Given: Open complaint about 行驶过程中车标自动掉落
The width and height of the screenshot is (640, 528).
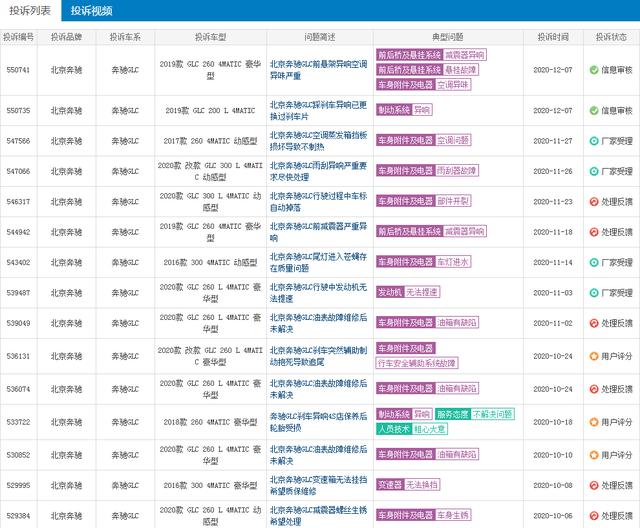Looking at the screenshot, I should tap(318, 202).
